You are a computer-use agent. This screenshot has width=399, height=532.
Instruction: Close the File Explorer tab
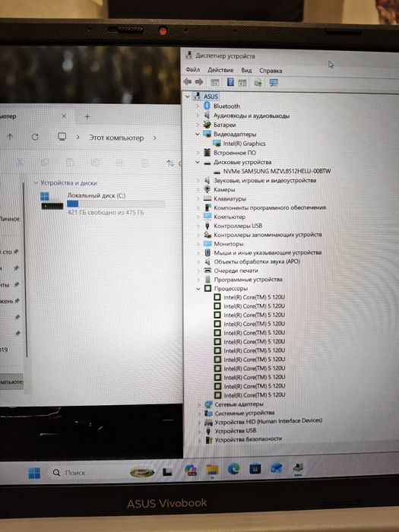(x=64, y=116)
